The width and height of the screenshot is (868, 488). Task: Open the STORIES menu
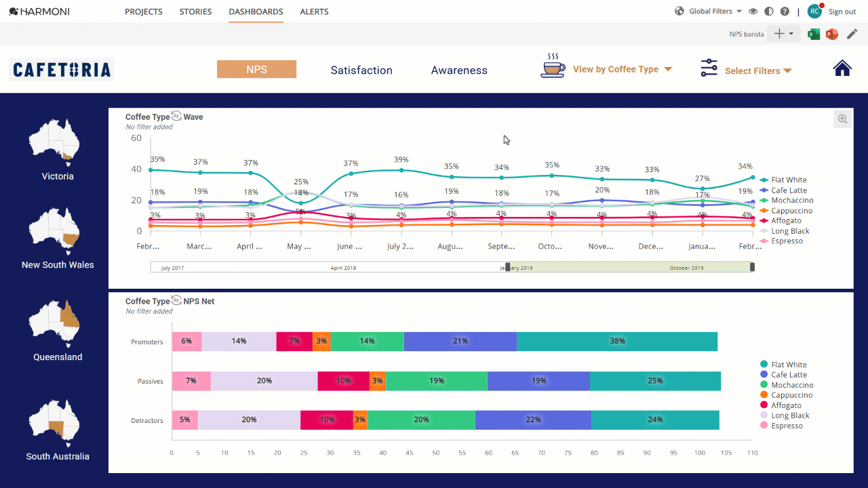click(195, 12)
